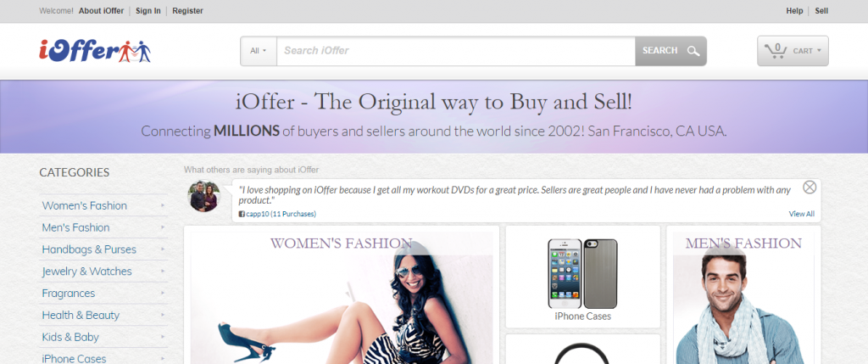Expand the Women's Fashion category arrow
This screenshot has width=868, height=364.
click(x=163, y=205)
